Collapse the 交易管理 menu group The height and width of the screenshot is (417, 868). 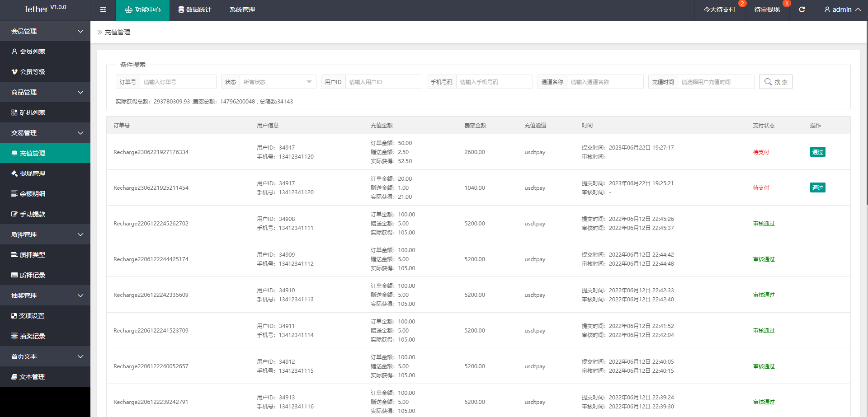[45, 133]
